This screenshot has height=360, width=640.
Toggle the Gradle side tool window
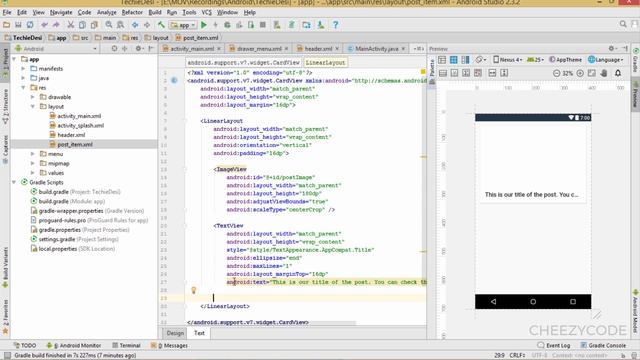click(x=635, y=61)
